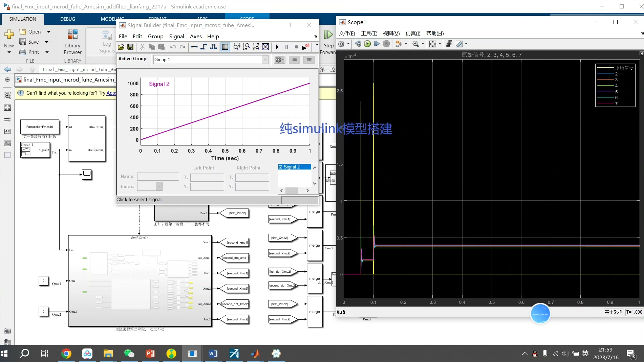Scale axes limits in Scope1 toolbar
The image size is (644, 362).
point(433,44)
